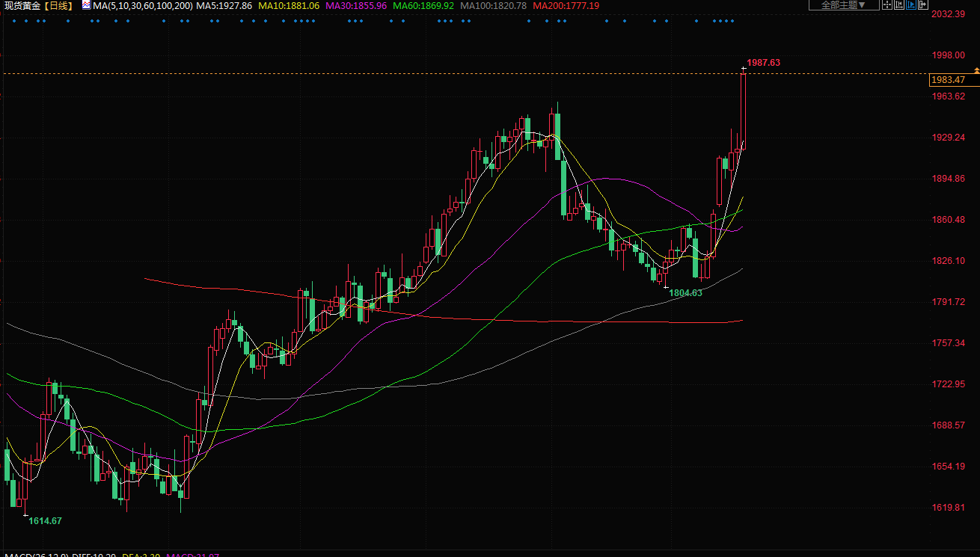Viewport: 980px width, 557px height.
Task: Click the gray MA100 legend label
Action: coord(493,6)
